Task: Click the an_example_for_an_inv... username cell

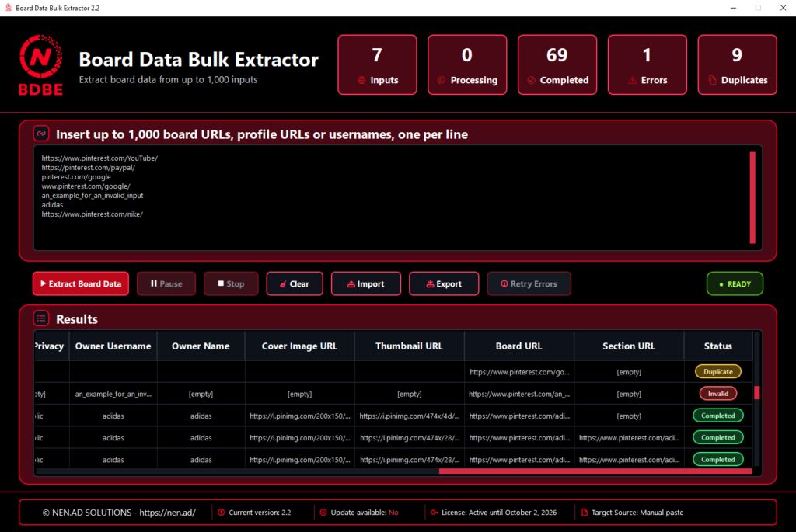Action: [x=113, y=394]
